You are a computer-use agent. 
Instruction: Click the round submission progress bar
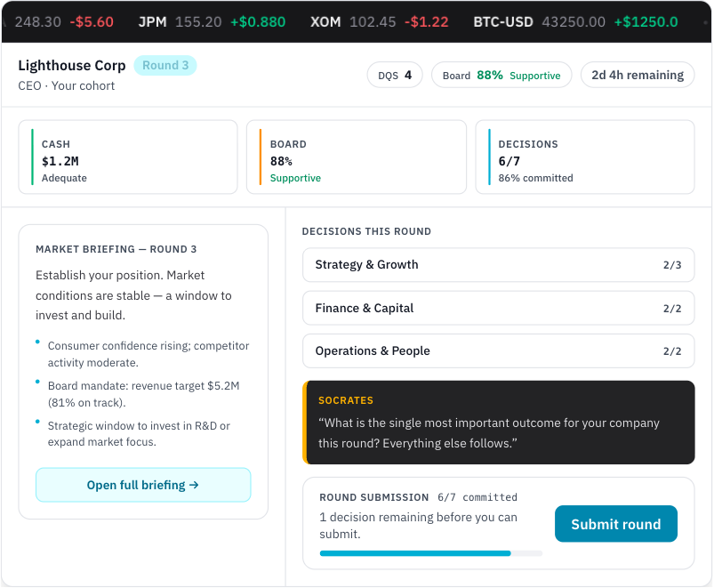click(430, 553)
